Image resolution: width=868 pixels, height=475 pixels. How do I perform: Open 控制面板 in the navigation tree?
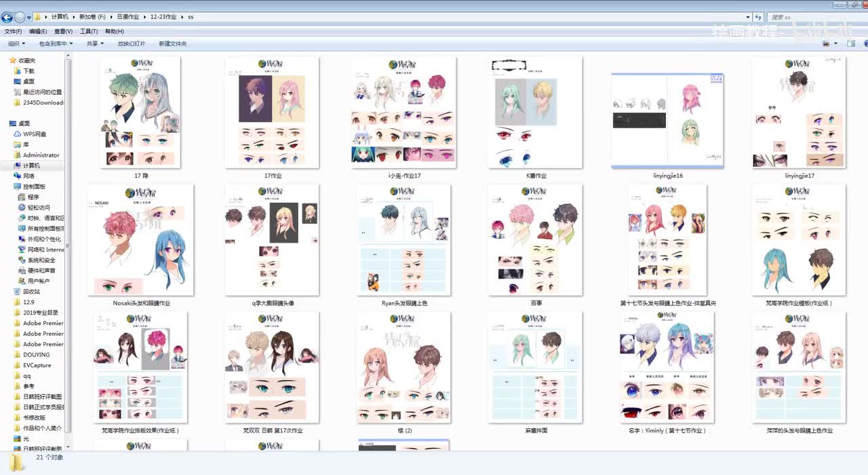pos(29,187)
